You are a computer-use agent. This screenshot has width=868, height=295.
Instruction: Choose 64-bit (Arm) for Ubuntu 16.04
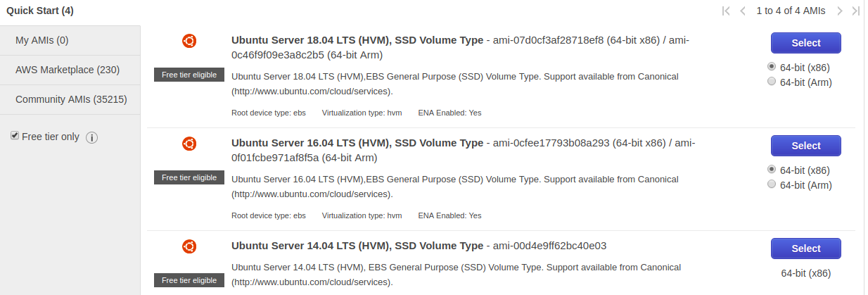pyautogui.click(x=772, y=184)
